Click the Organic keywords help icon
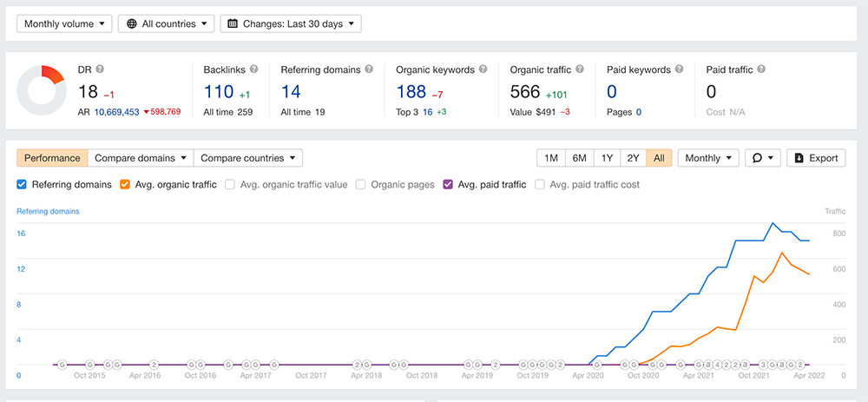The image size is (868, 402). point(483,69)
